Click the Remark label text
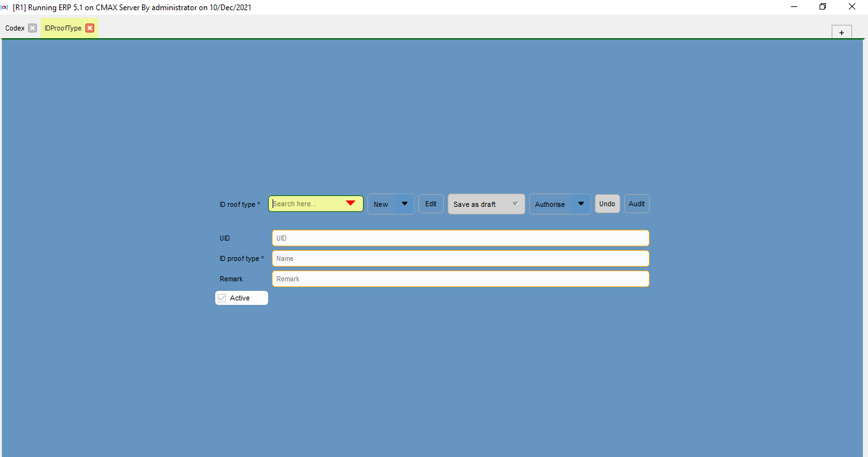This screenshot has width=868, height=457. (x=231, y=279)
